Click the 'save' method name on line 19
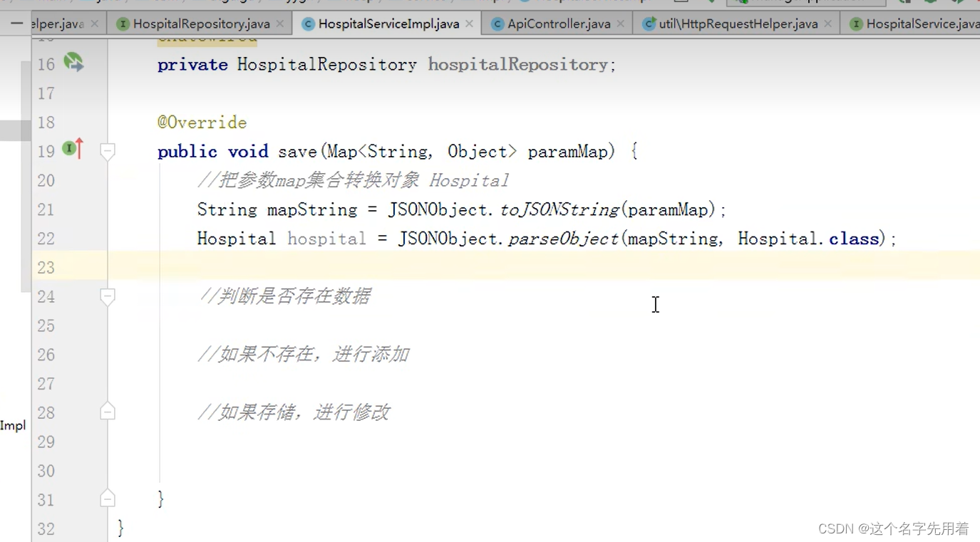The image size is (980, 542). pyautogui.click(x=298, y=151)
